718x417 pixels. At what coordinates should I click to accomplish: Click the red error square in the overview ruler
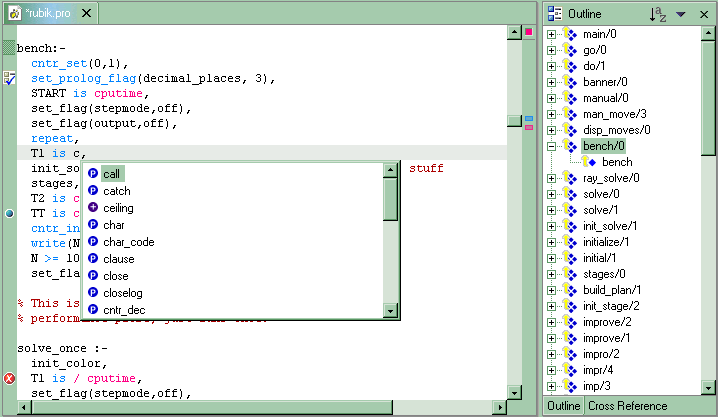click(x=528, y=34)
